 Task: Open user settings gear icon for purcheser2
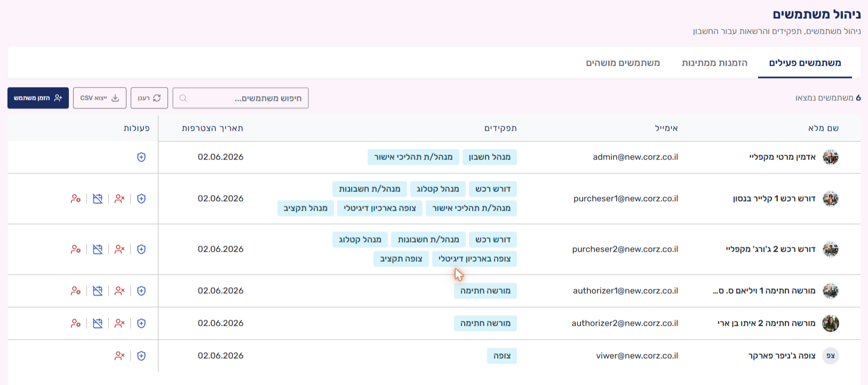pos(76,250)
